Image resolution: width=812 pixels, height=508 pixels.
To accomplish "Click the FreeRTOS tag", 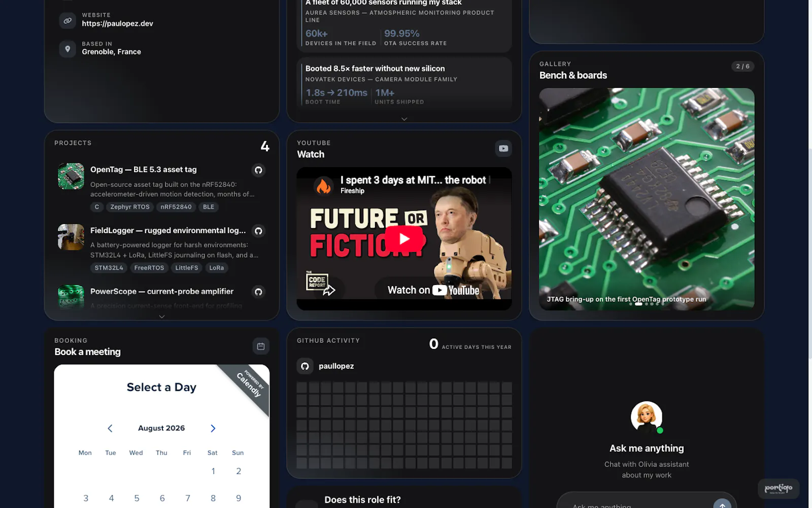I will 149,268.
